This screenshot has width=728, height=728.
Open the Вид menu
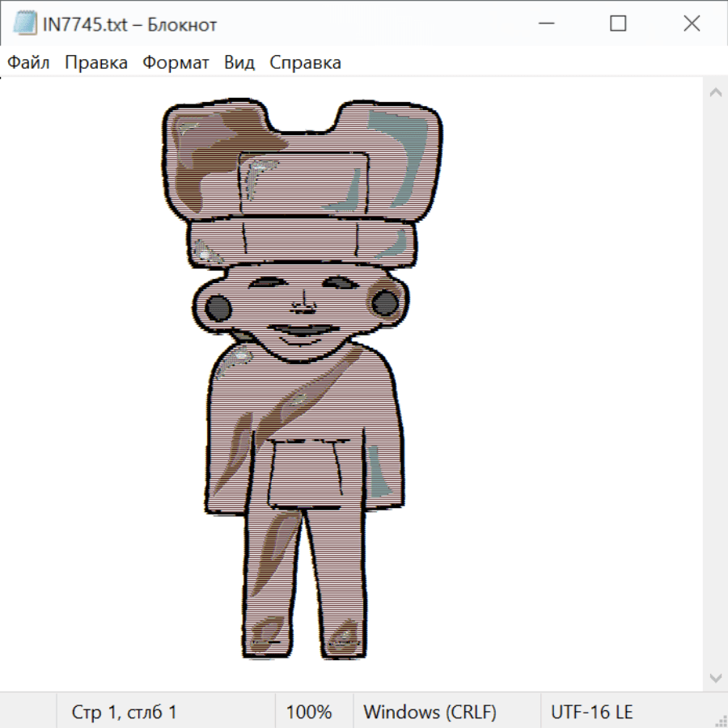[239, 63]
